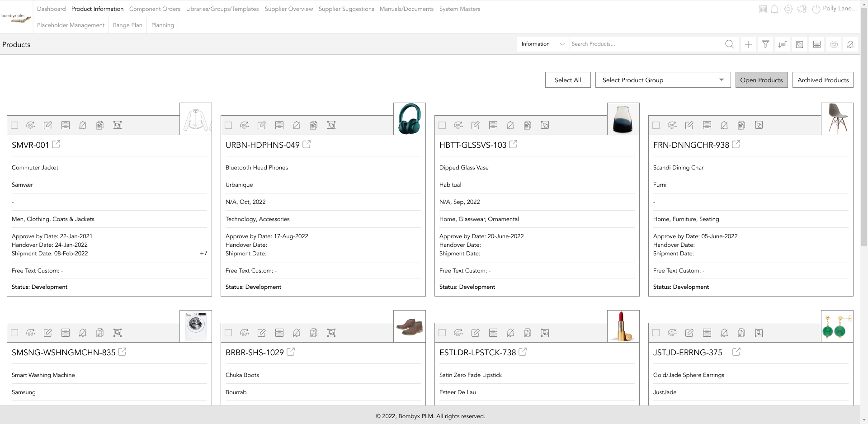This screenshot has width=868, height=424.
Task: Click workflow gear icon on SMVR-001 card
Action: (31, 125)
